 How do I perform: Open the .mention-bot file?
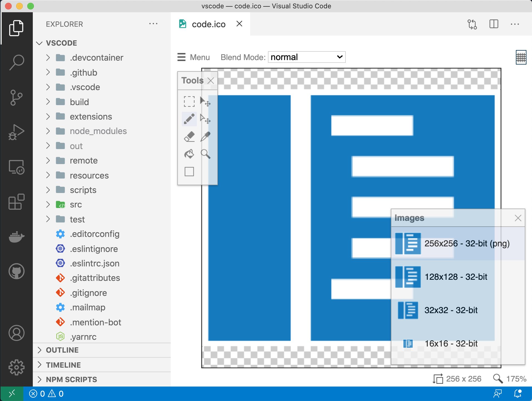(x=102, y=322)
